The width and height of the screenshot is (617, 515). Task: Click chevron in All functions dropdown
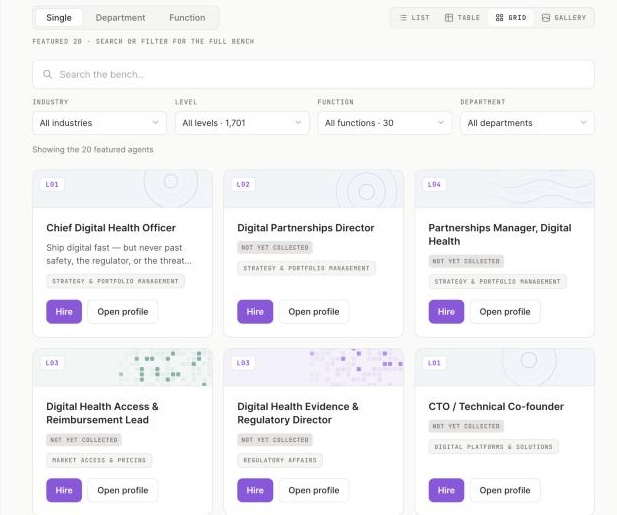[441, 123]
